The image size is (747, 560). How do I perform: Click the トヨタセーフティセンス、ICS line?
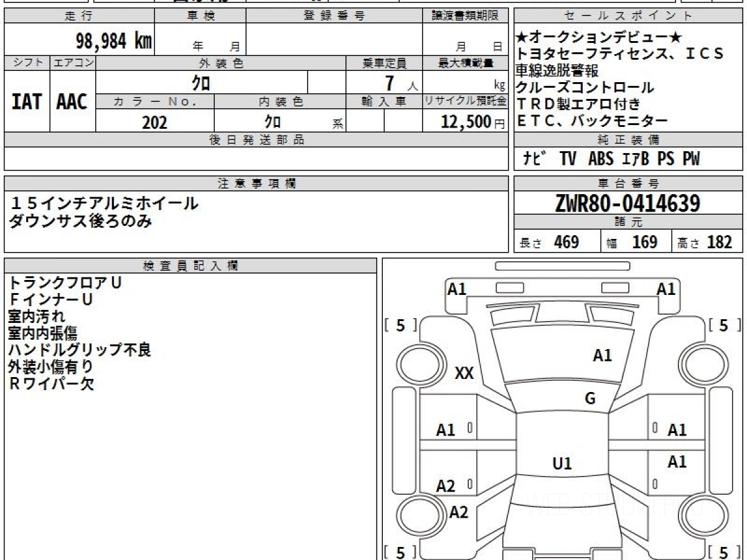[x=620, y=54]
